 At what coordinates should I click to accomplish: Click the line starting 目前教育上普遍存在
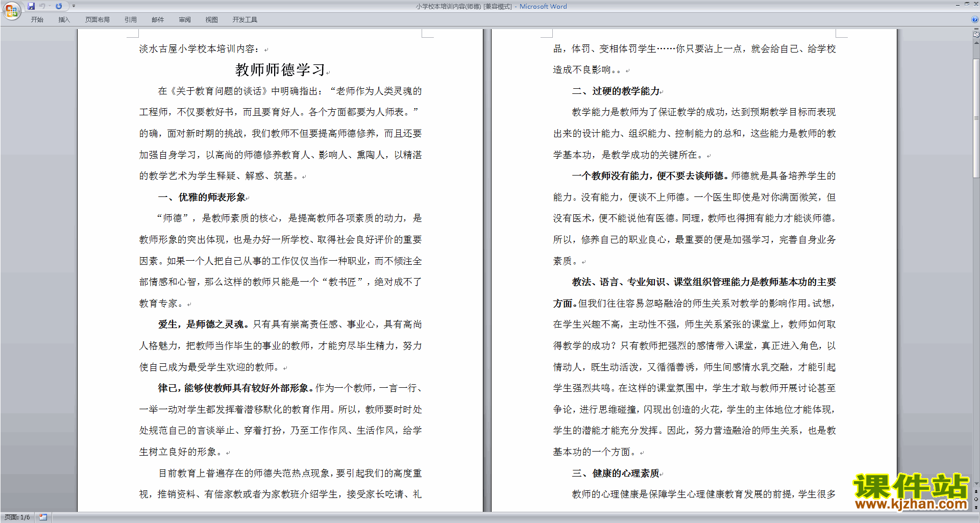click(x=290, y=474)
